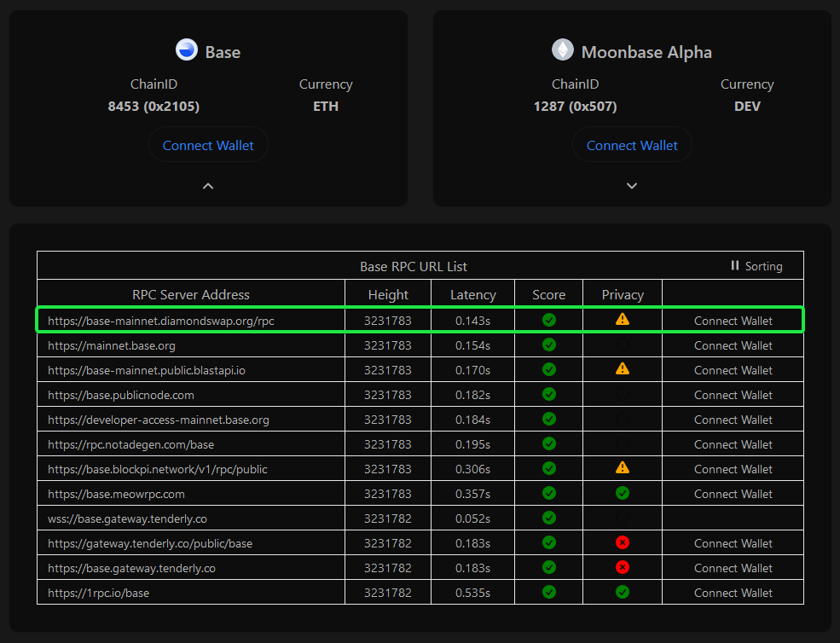Viewport: 840px width, 643px height.
Task: Click the green privacy icon for 1rpc.io/base
Action: 623,592
